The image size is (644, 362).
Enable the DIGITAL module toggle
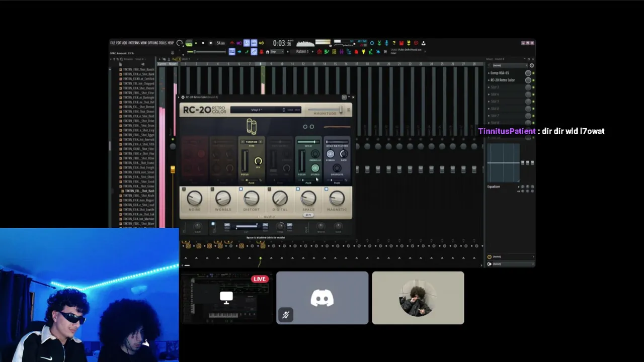269,189
